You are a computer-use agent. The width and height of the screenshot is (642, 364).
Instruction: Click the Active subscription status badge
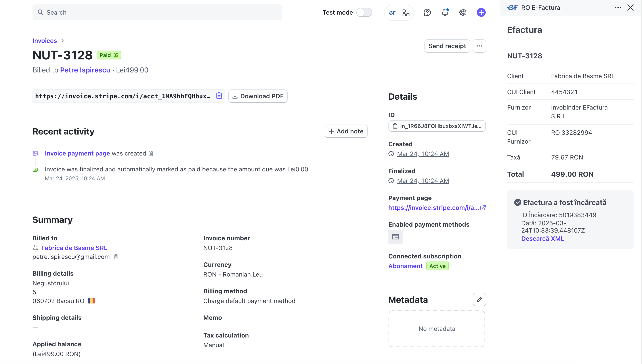pyautogui.click(x=437, y=266)
